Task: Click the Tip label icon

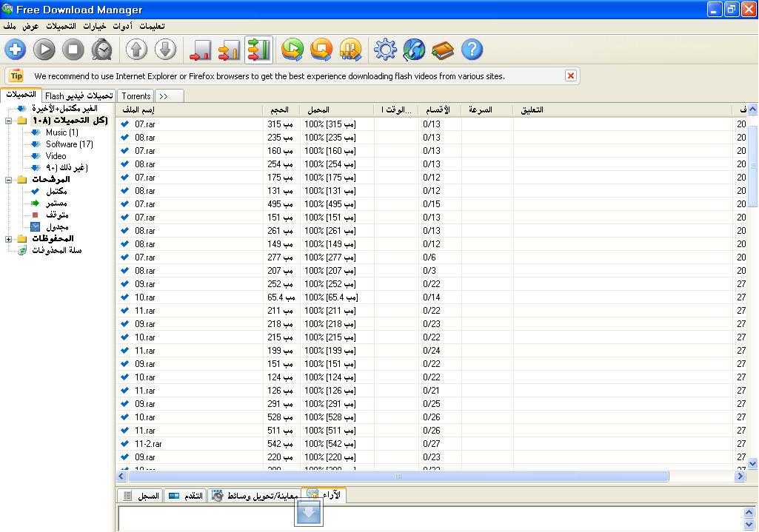Action: [x=16, y=76]
